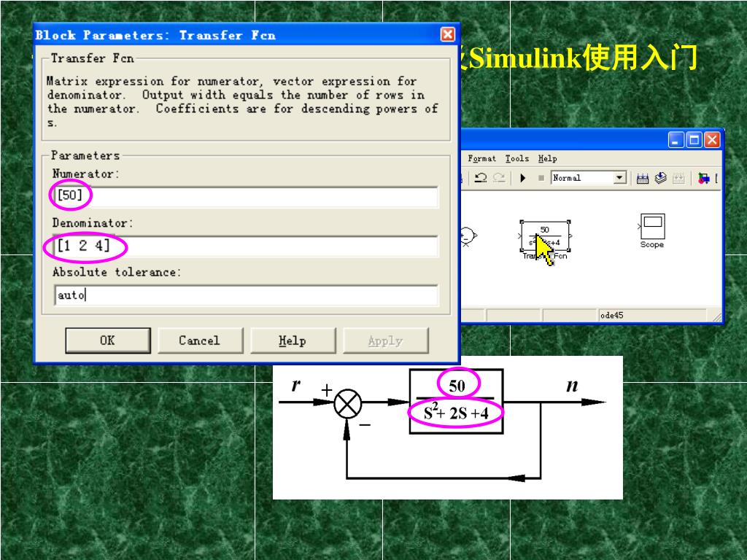The height and width of the screenshot is (560, 747).
Task: Click the Cancel button in dialog
Action: tap(200, 341)
